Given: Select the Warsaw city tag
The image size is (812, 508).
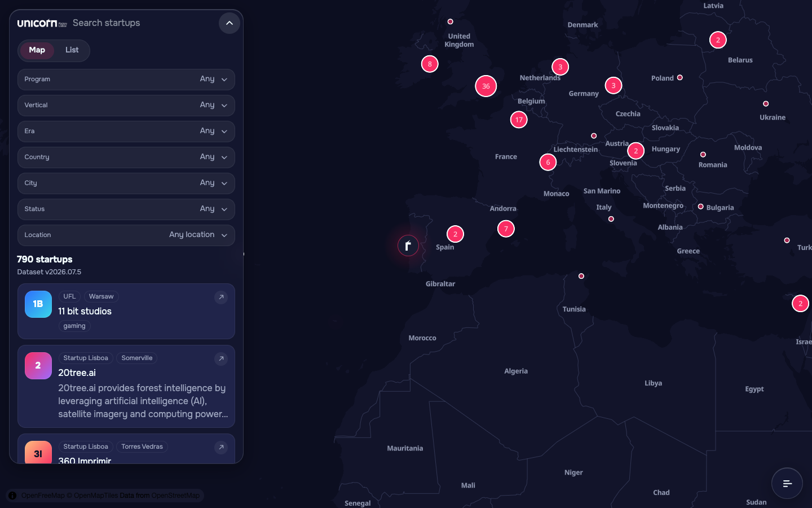Looking at the screenshot, I should click(101, 297).
